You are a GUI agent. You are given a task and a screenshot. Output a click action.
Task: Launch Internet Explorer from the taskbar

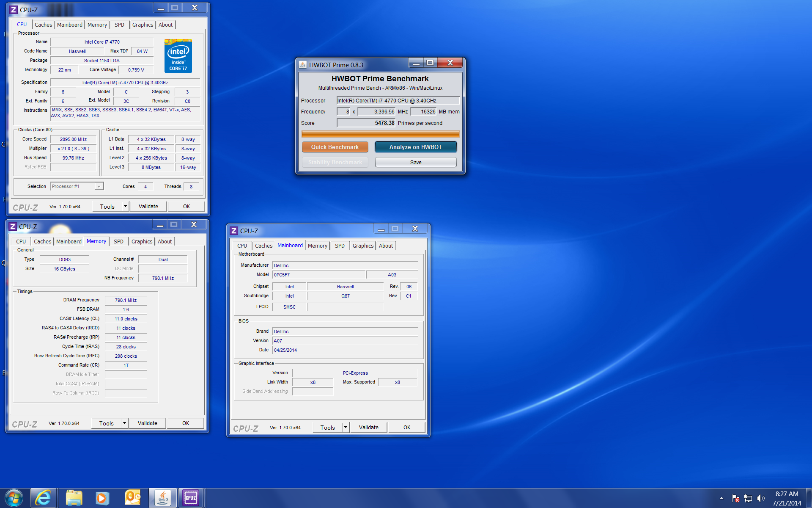[43, 498]
